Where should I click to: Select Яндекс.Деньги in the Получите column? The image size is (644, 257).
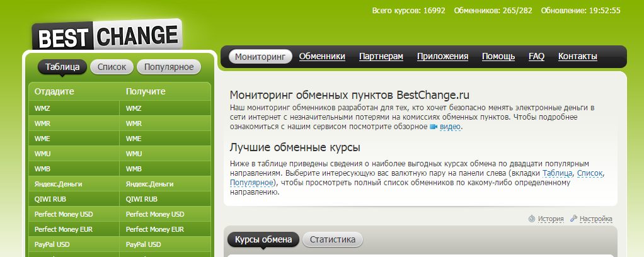click(x=165, y=184)
